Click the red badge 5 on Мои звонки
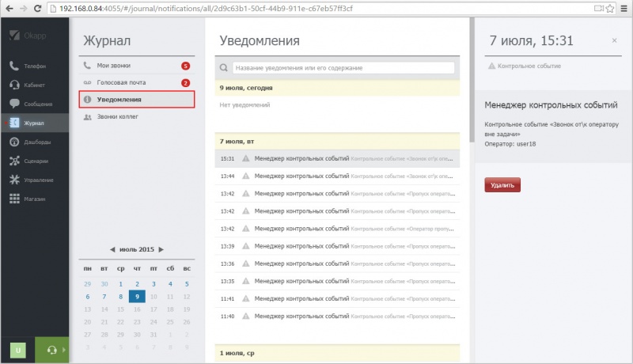 click(x=185, y=66)
